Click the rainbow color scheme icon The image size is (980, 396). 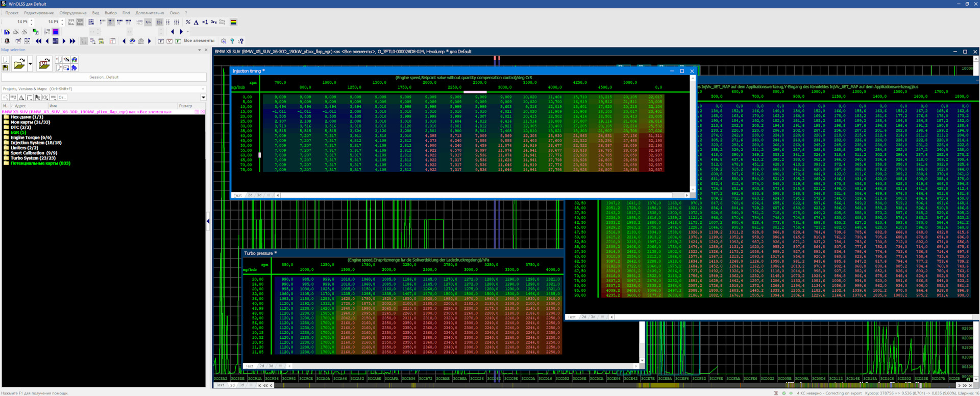point(233,22)
